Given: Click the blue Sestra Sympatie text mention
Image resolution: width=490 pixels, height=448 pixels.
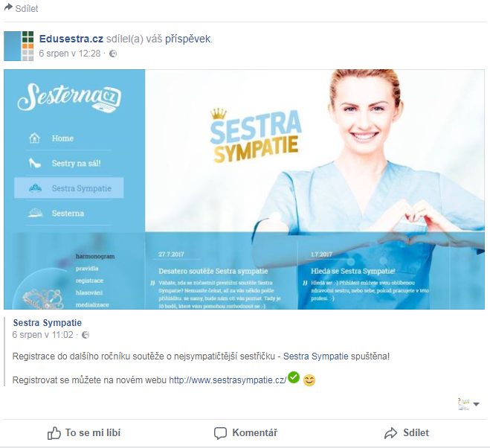Looking at the screenshot, I should (x=315, y=356).
